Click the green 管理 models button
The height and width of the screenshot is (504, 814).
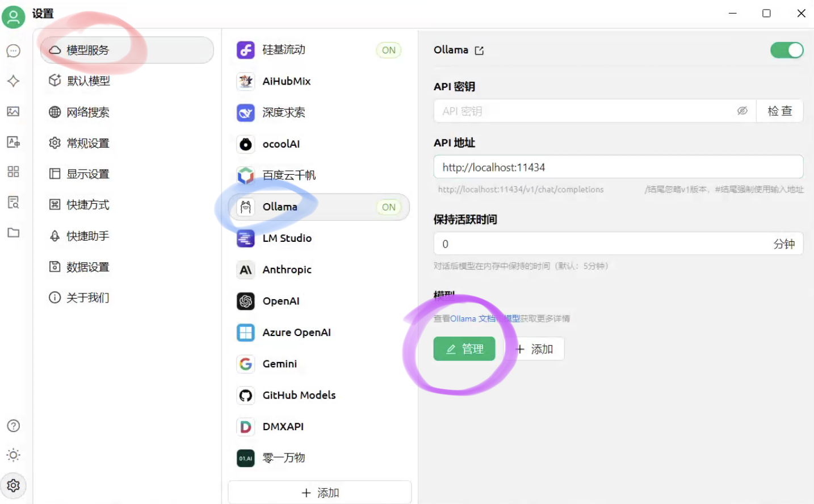[464, 349]
